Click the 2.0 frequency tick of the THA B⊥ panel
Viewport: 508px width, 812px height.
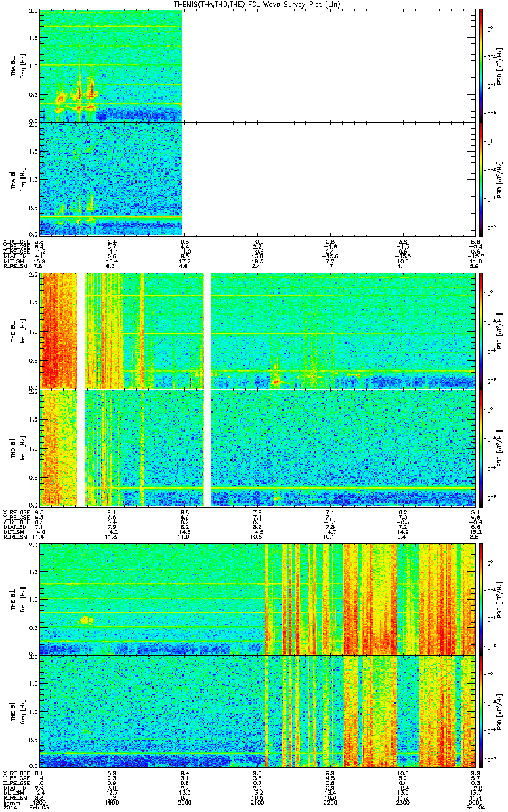click(x=34, y=12)
